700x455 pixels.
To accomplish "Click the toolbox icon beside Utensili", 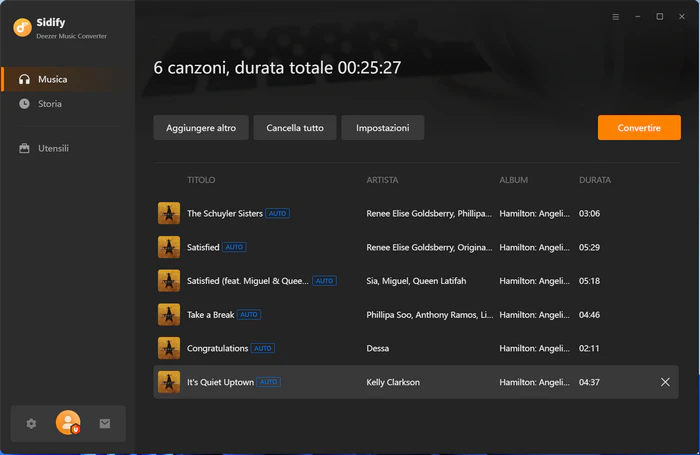I will point(24,148).
